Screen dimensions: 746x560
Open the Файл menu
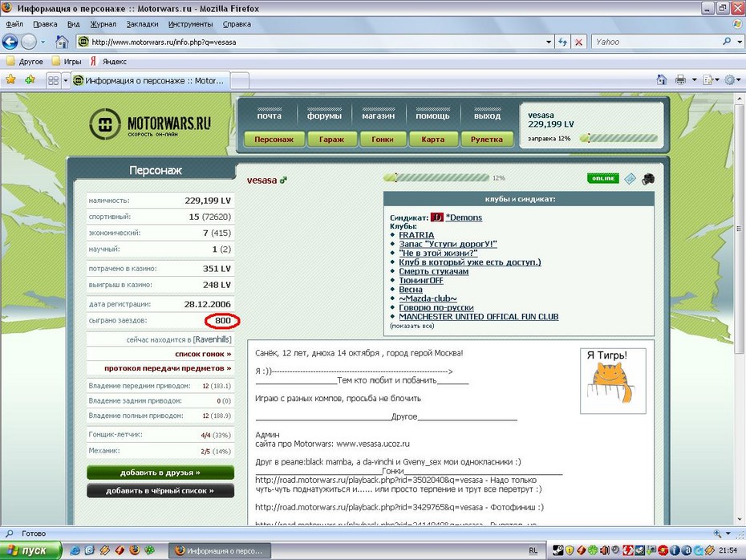pyautogui.click(x=14, y=24)
